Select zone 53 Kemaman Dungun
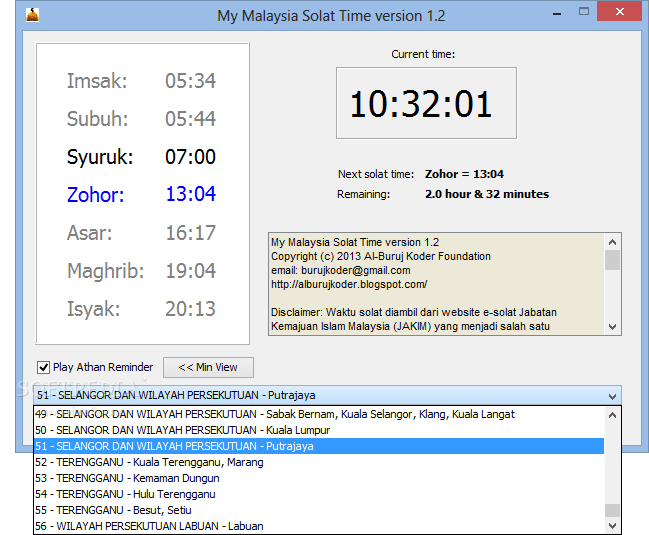 pos(319,478)
